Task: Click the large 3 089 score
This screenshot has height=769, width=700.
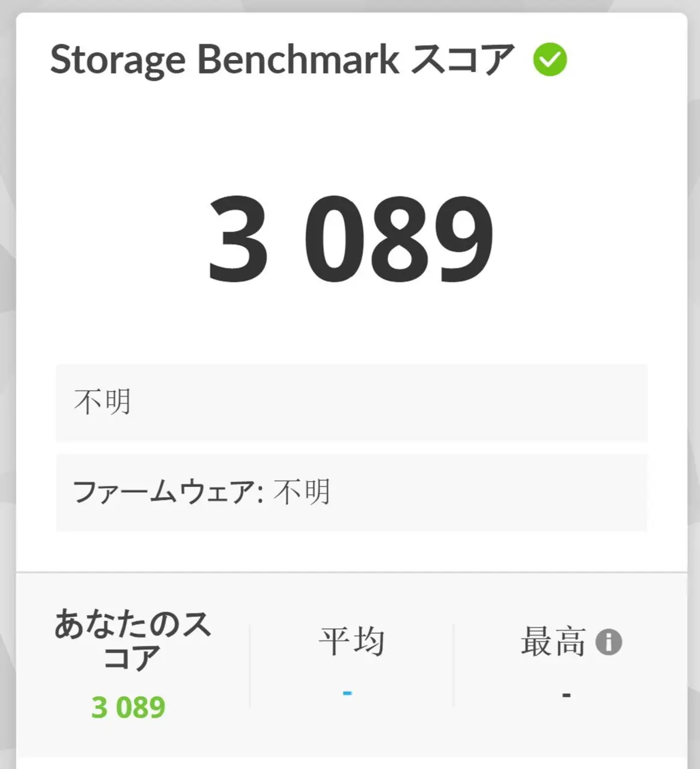Action: pos(351,239)
